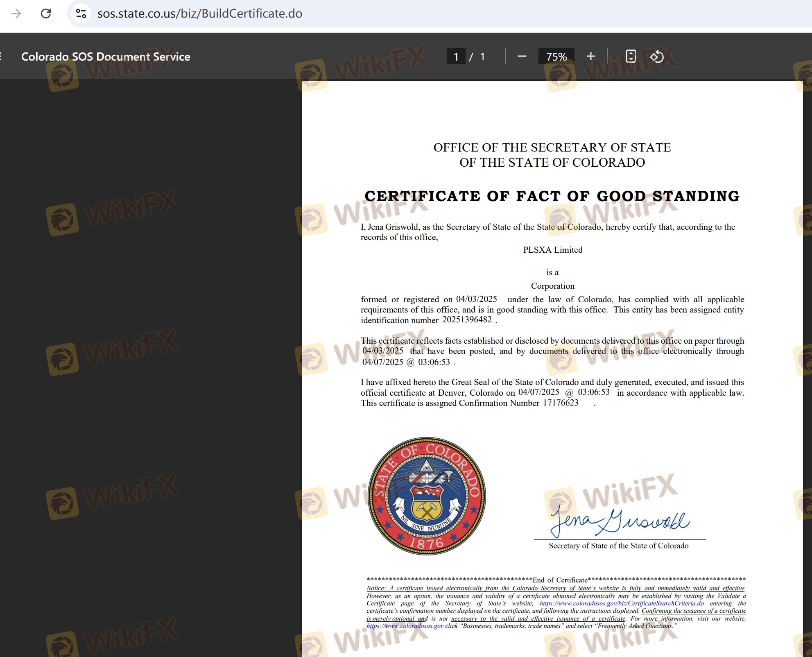This screenshot has height=657, width=812.
Task: Click the Certificate of Fact of Good Standing heading
Action: click(x=552, y=196)
